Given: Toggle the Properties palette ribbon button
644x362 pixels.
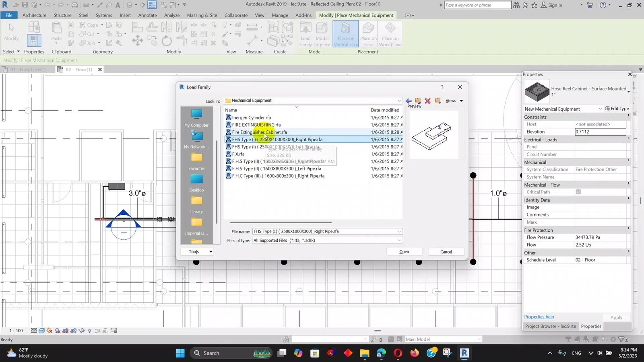Looking at the screenshot, I should (34, 40).
